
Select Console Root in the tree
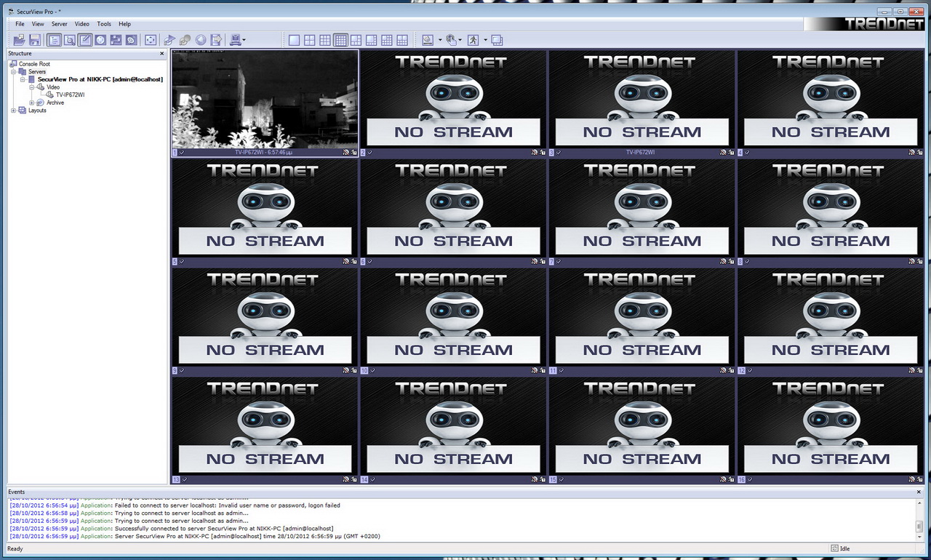pyautogui.click(x=34, y=64)
